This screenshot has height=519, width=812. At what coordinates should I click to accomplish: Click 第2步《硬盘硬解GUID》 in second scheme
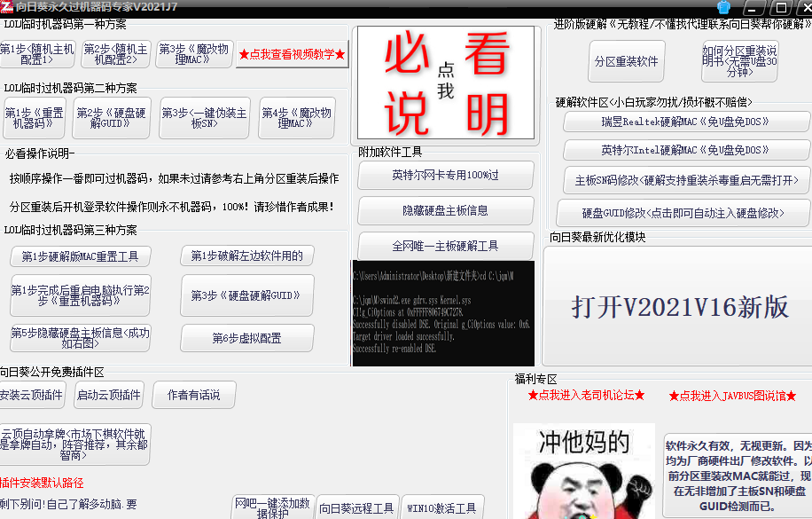[x=112, y=118]
